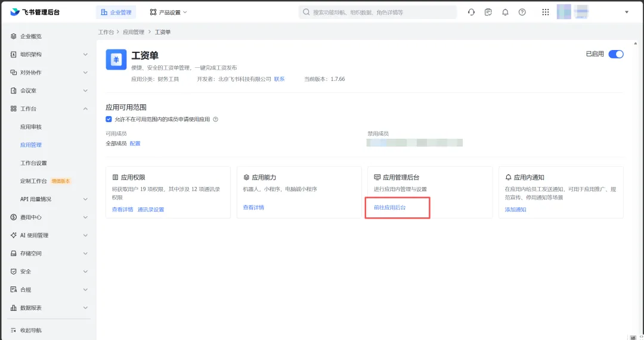Viewport: 644px width, 340px height.
Task: Click the 工资单 app icon
Action: [116, 60]
